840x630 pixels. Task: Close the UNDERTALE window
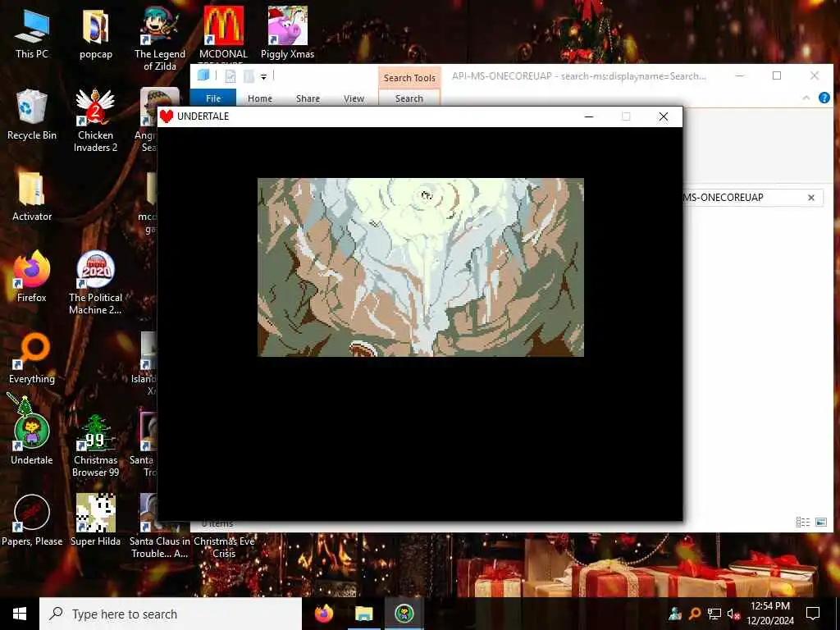coord(663,116)
